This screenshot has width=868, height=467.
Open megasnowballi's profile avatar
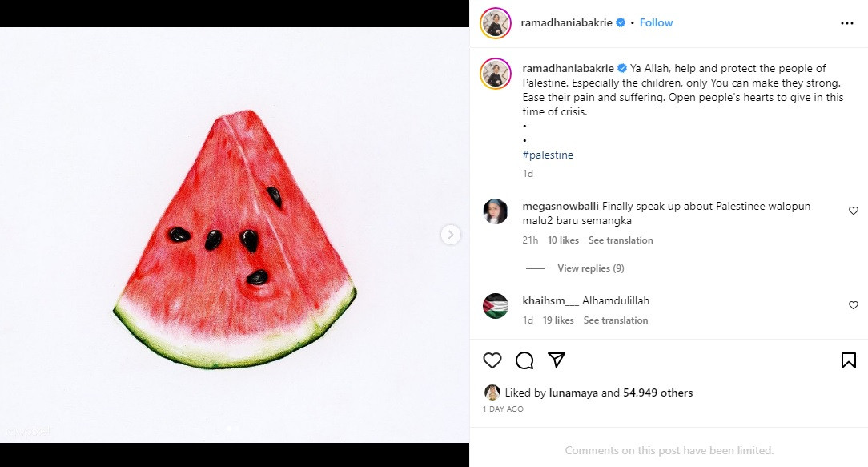click(x=496, y=211)
